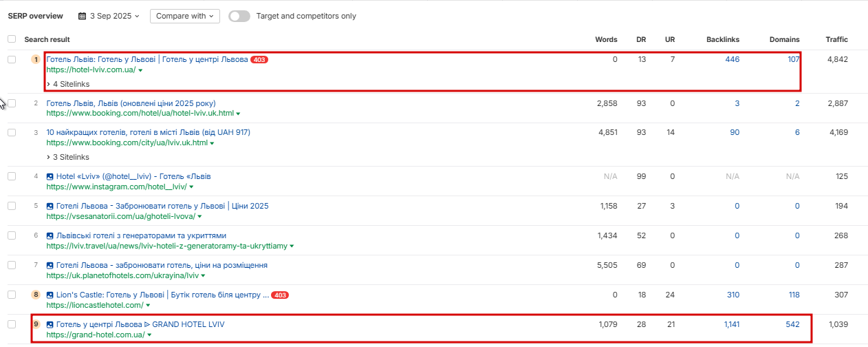Open URL dropdown arrow for booking.com hotel-lviv.uk.html
This screenshot has height=347, width=868.
239,114
